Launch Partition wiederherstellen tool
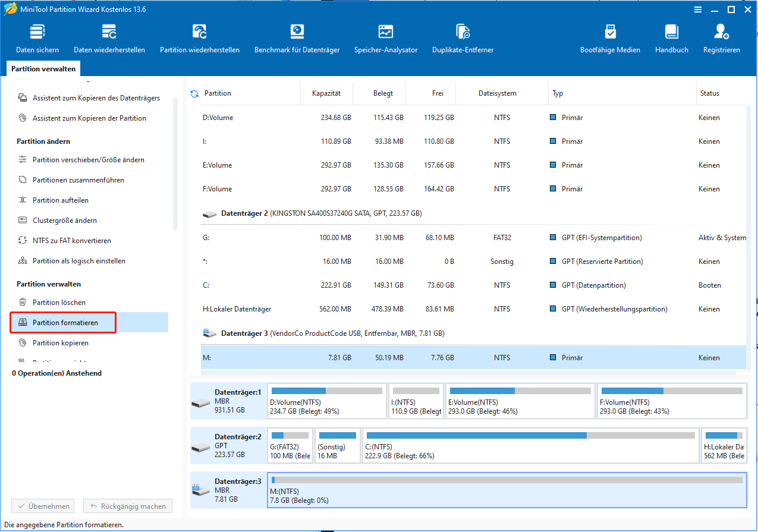The image size is (758, 532). (200, 39)
